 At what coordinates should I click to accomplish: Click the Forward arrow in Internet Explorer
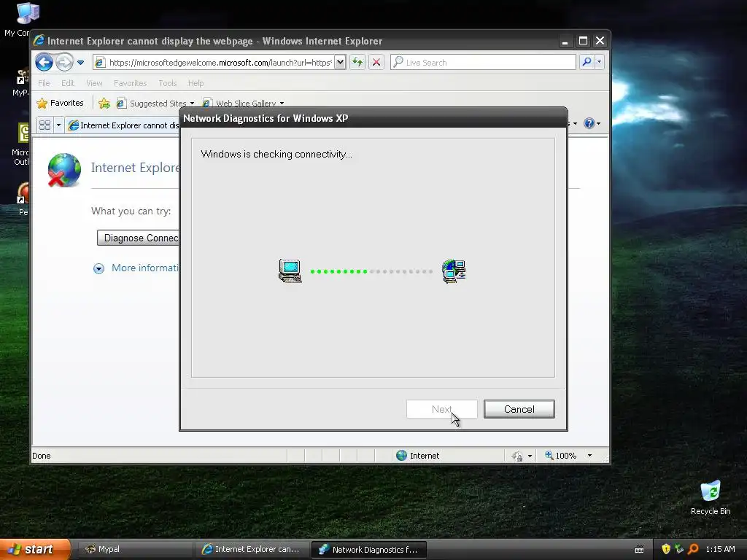[64, 63]
